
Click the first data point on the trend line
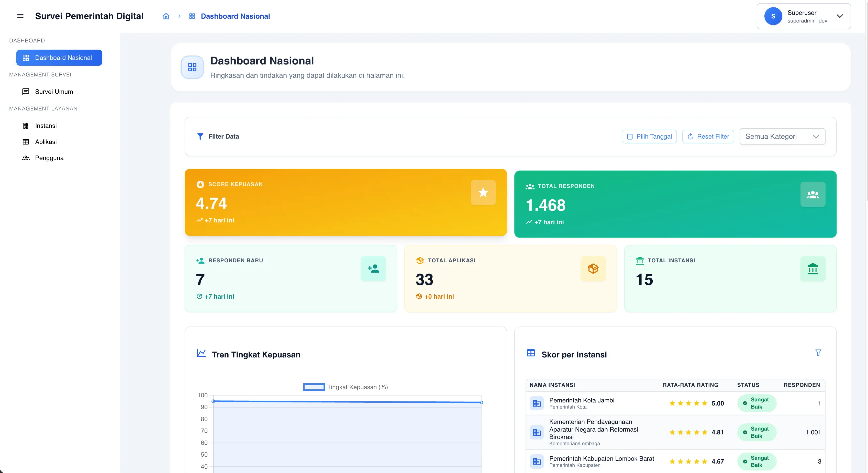point(213,401)
